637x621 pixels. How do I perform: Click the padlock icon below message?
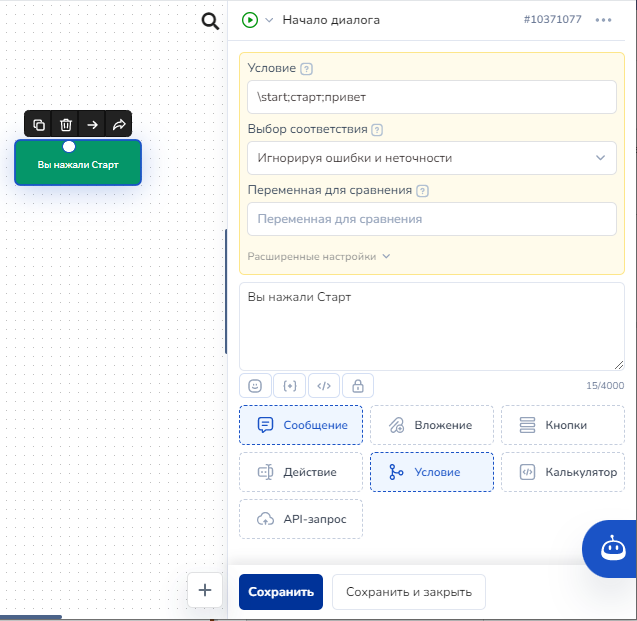click(358, 385)
